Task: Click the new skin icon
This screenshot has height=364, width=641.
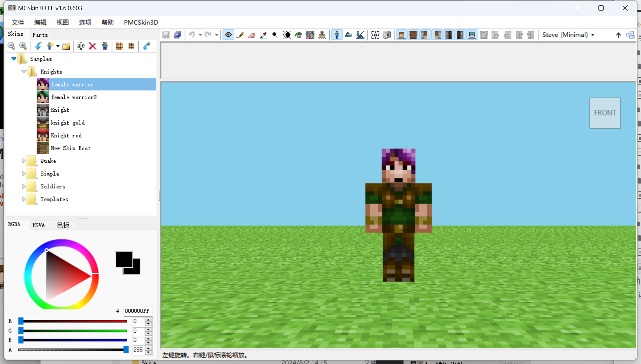Action: pyautogui.click(x=50, y=46)
